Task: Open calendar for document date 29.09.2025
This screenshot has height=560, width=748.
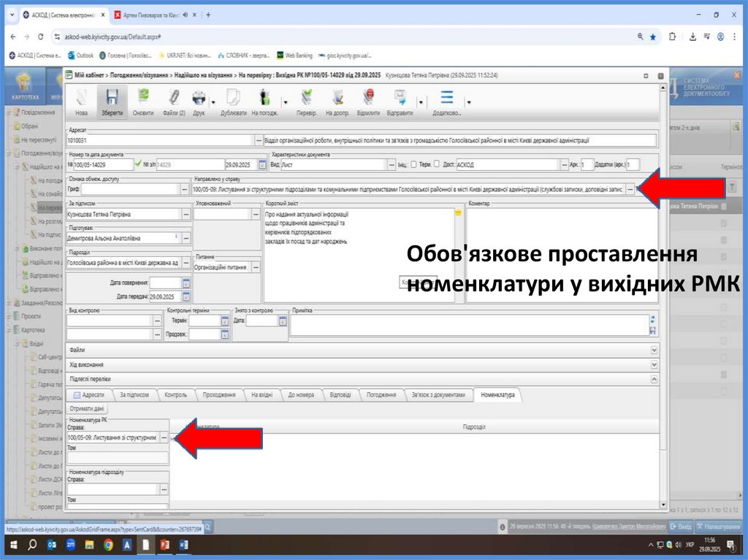Action: coord(262,164)
